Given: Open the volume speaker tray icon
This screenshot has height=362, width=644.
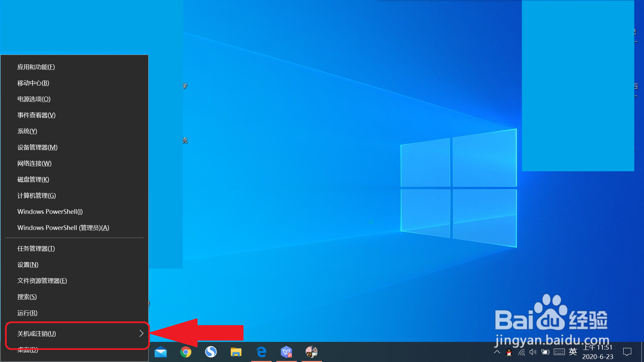Looking at the screenshot, I should click(x=533, y=352).
